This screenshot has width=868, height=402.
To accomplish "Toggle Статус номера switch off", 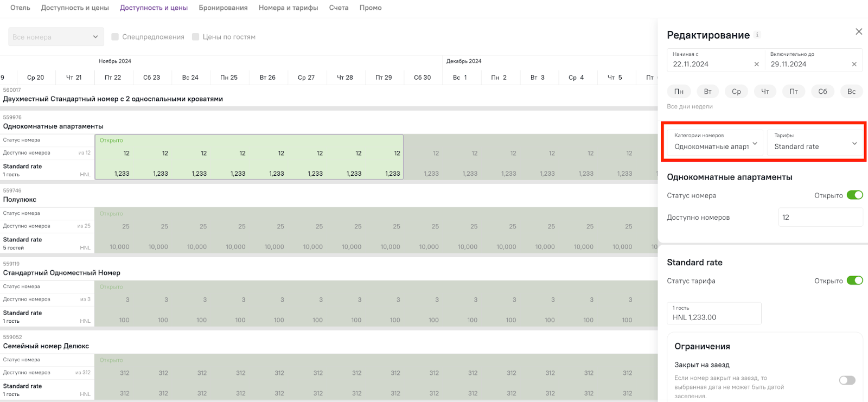I will click(x=855, y=195).
